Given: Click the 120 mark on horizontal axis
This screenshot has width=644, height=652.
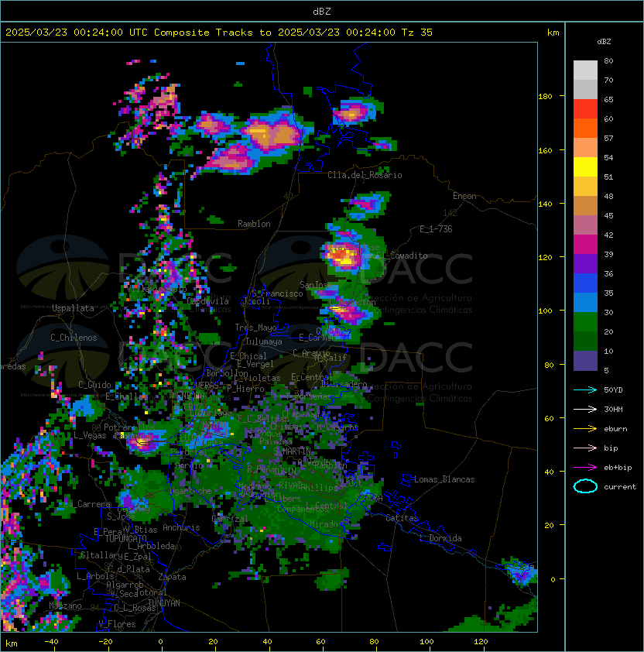Looking at the screenshot, I should pos(480,642).
